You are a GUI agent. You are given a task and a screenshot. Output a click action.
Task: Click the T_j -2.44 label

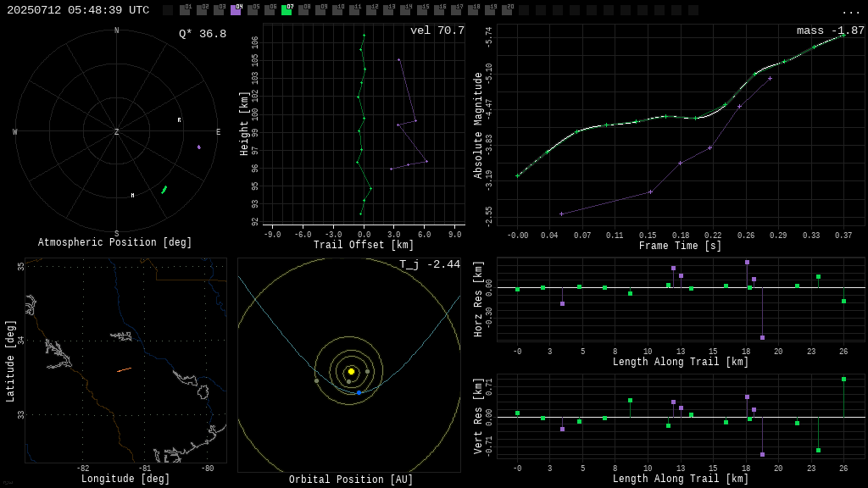tap(430, 264)
